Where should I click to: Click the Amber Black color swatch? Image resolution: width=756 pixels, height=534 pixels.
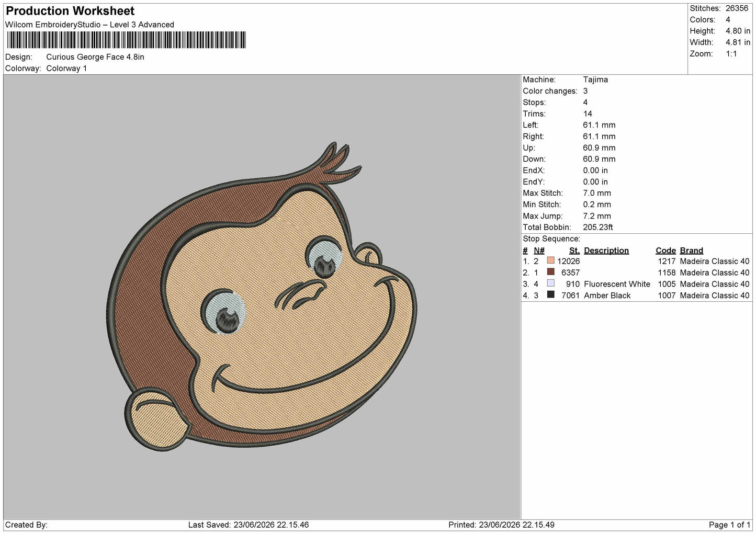coord(550,295)
